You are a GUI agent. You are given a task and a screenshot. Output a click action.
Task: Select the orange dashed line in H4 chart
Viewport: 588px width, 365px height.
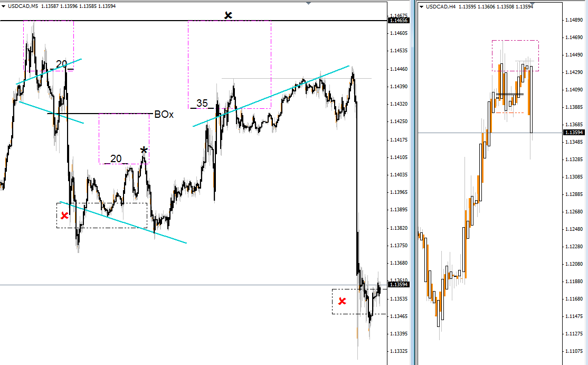coord(510,113)
